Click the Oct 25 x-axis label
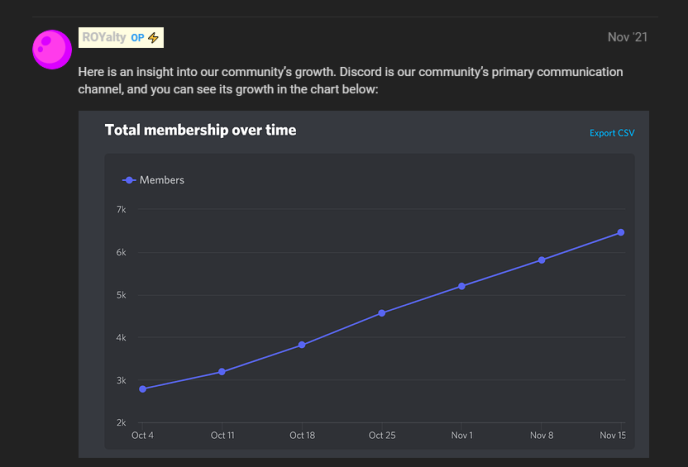Image resolution: width=688 pixels, height=467 pixels. pos(382,435)
